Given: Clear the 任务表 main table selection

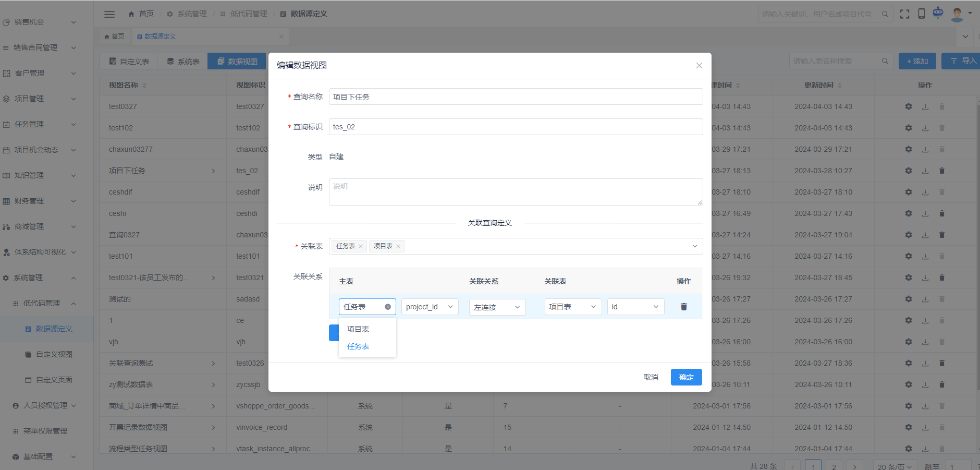Looking at the screenshot, I should pyautogui.click(x=387, y=307).
